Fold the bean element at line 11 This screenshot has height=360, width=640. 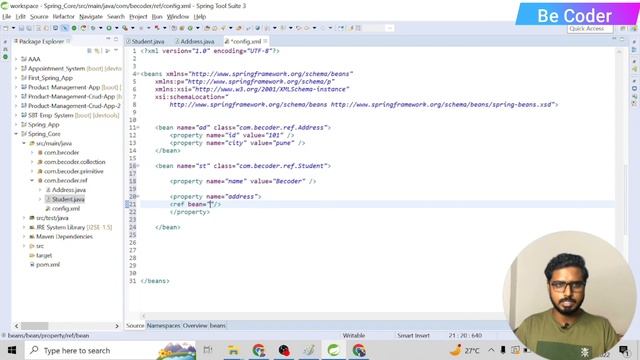point(138,128)
